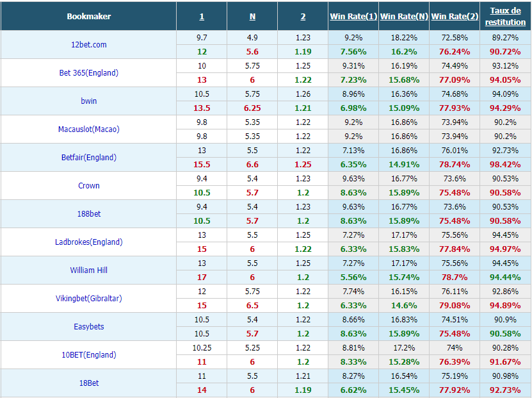Sort by Taux de restitution header
Image resolution: width=532 pixels, height=398 pixels.
coord(505,16)
